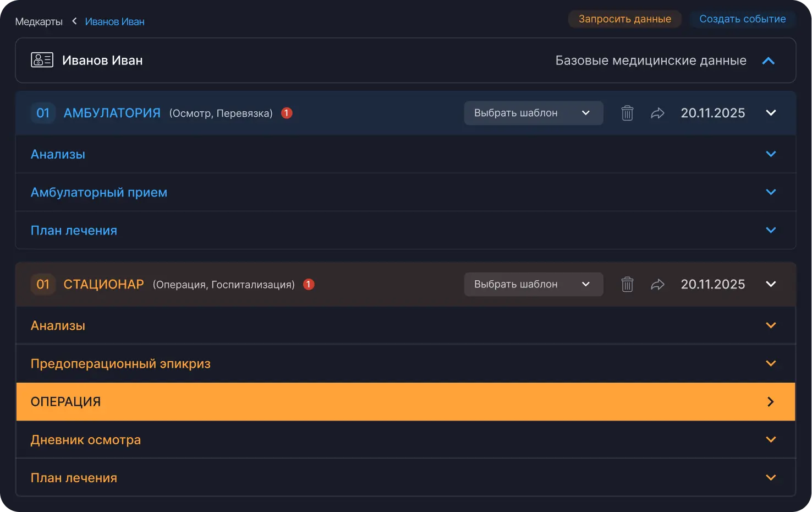Go to Медкарты breadcrumb
Viewport: 812px width, 512px height.
(x=39, y=21)
